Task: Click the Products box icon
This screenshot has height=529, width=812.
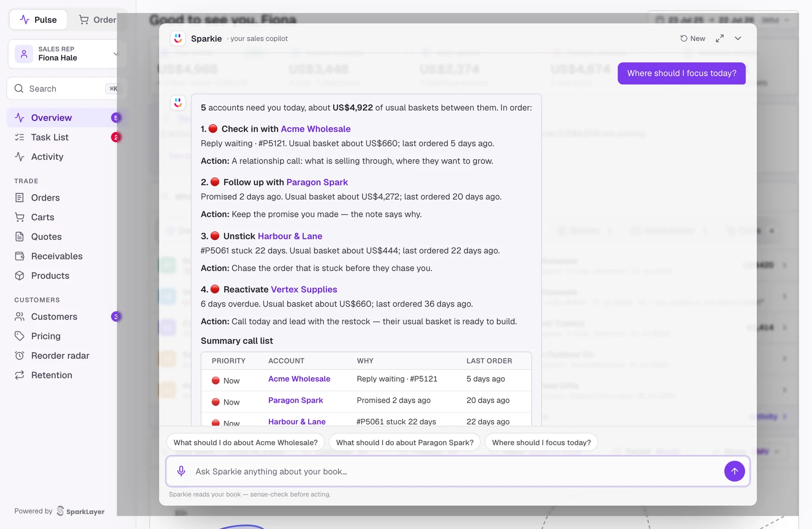Action: pyautogui.click(x=19, y=276)
